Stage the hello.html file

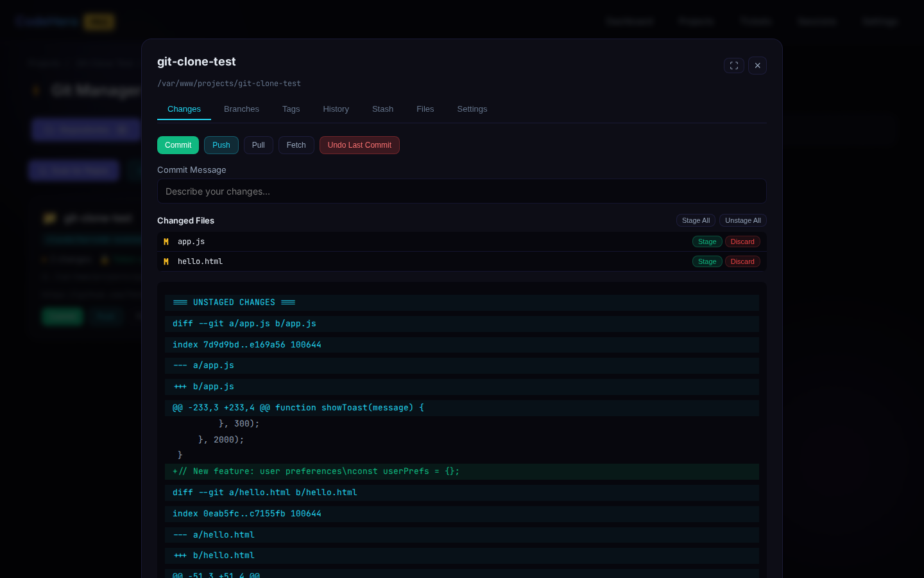coord(707,261)
